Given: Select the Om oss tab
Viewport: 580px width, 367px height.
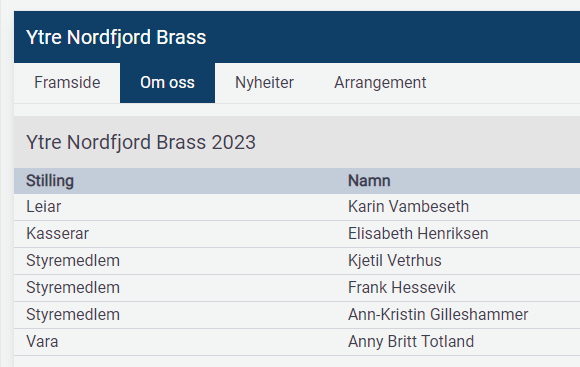Looking at the screenshot, I should point(167,83).
